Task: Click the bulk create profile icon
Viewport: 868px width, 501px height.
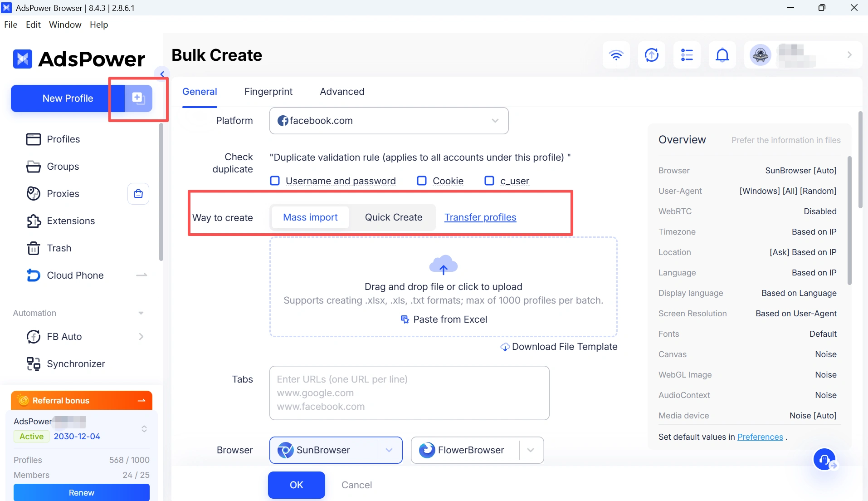Action: click(138, 98)
